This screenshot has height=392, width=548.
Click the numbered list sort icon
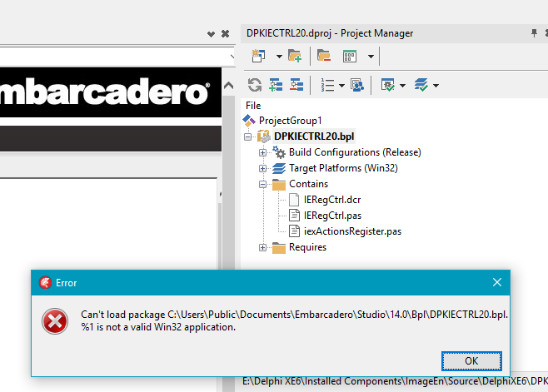[327, 85]
